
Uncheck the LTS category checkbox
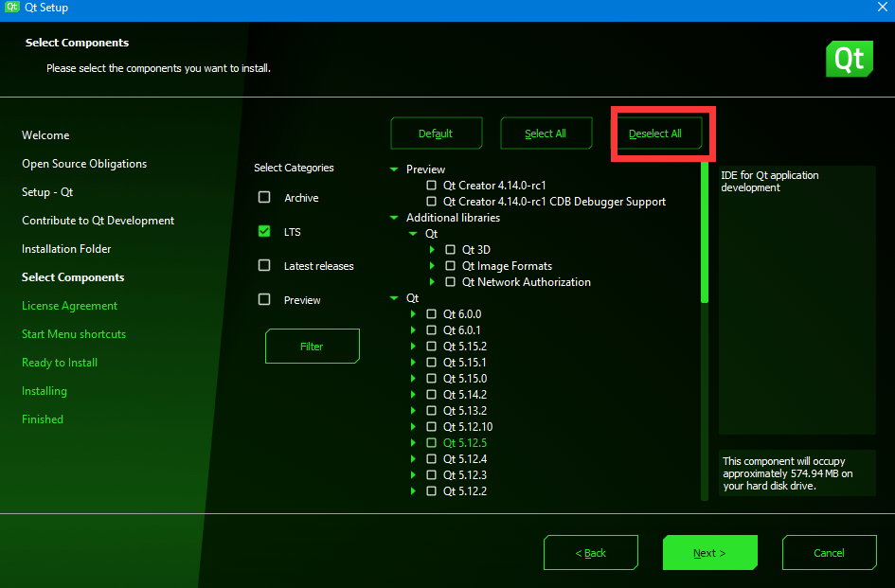[x=264, y=232]
